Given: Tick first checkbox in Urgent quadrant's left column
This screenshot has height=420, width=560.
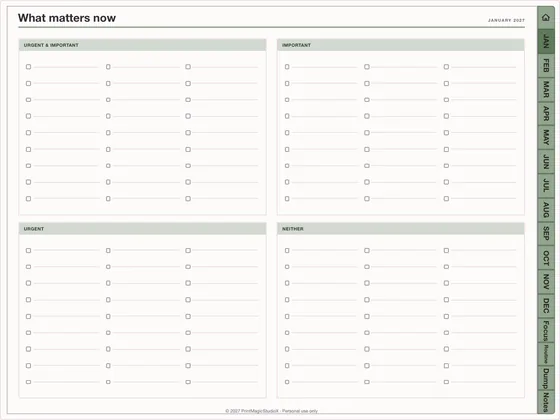Looking at the screenshot, I should tap(29, 250).
